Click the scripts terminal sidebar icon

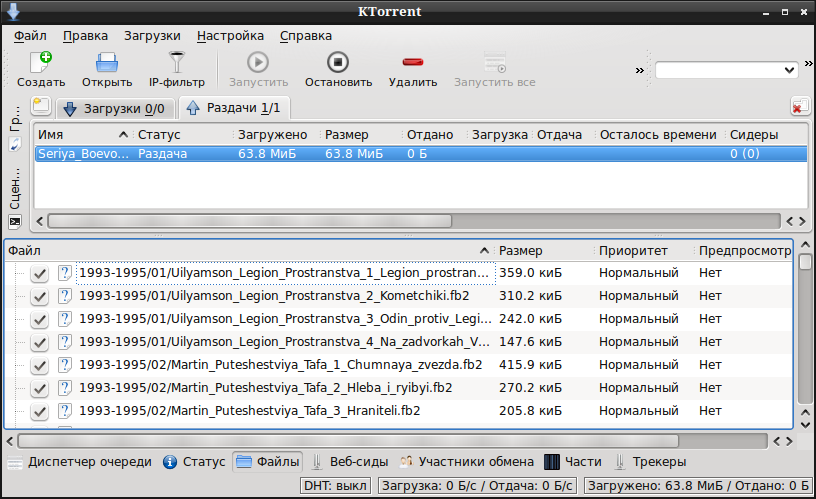(15, 222)
